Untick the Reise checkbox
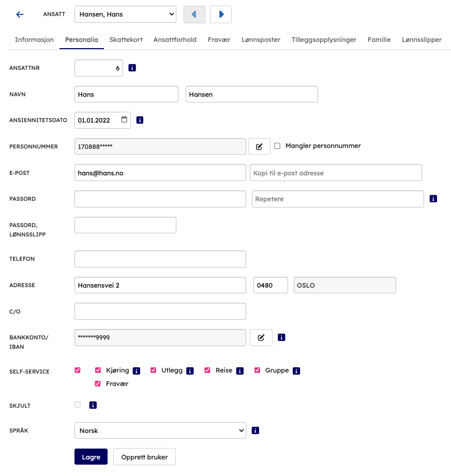This screenshot has width=451, height=476. (207, 370)
